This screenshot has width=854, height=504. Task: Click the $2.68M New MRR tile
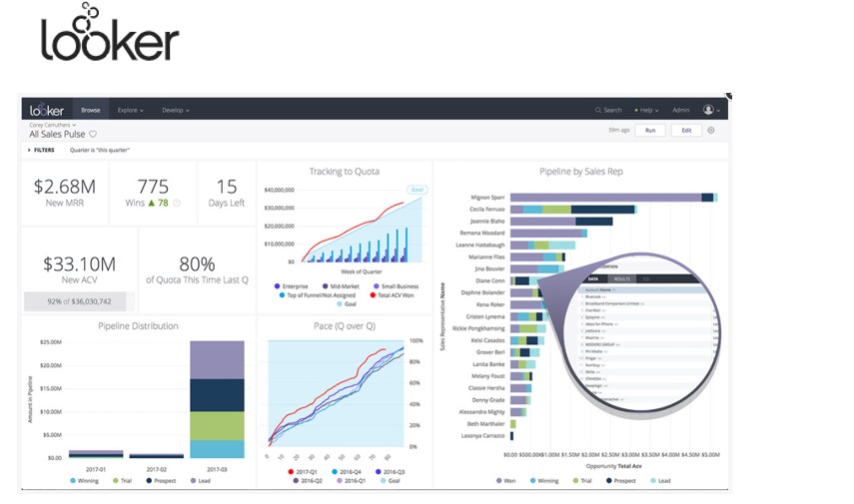pyautogui.click(x=65, y=193)
